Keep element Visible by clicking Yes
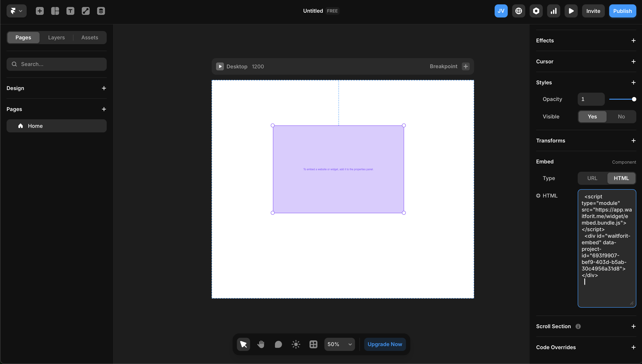The width and height of the screenshot is (642, 364). point(592,116)
